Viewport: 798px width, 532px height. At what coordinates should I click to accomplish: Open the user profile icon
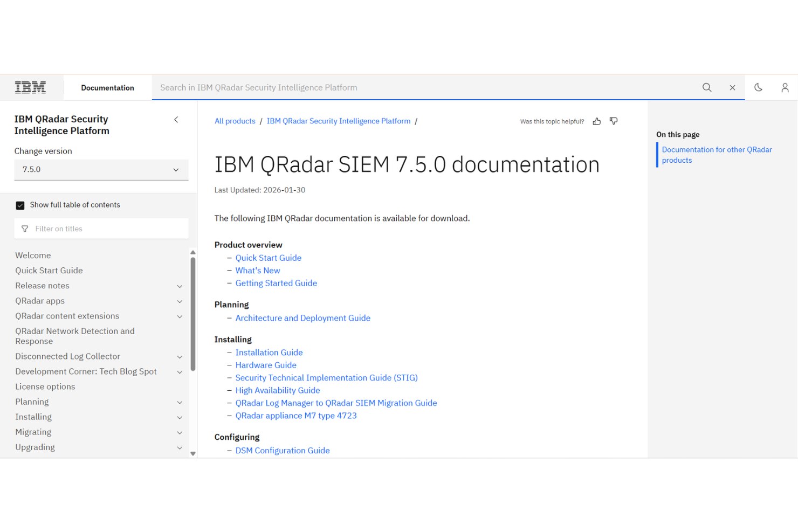(785, 87)
